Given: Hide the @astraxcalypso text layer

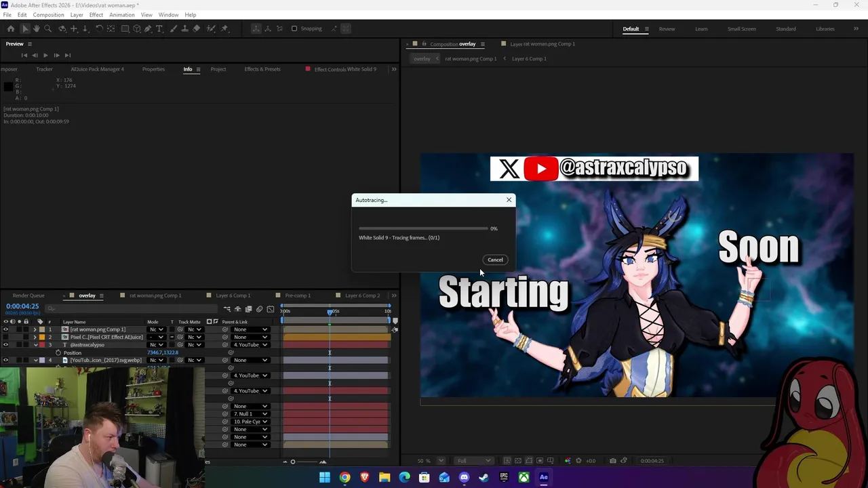Looking at the screenshot, I should (x=5, y=344).
